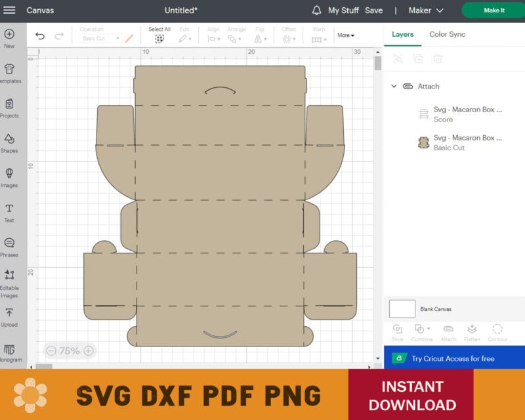Click Save in the top bar
Viewport: 525px width, 420px height.
373,10
